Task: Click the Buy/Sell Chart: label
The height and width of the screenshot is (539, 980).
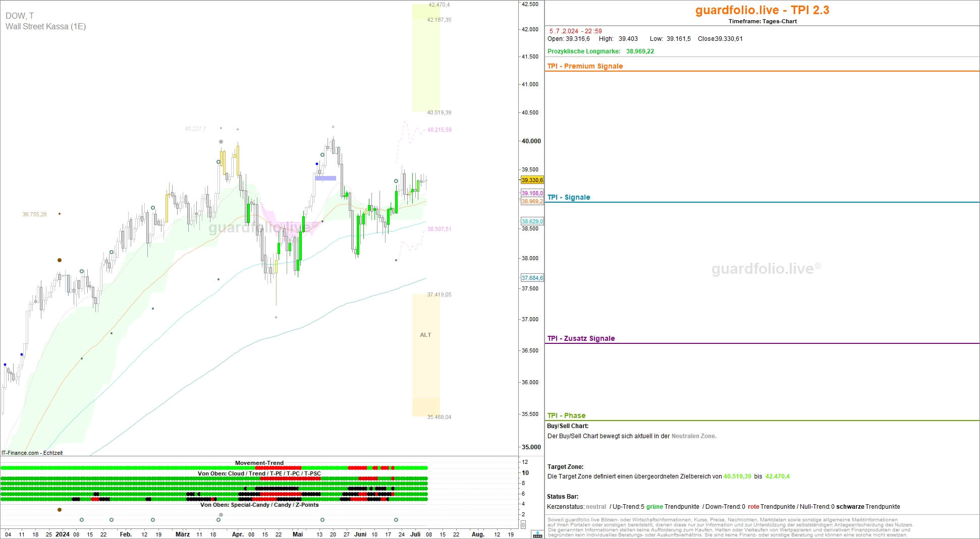Action: [x=568, y=426]
